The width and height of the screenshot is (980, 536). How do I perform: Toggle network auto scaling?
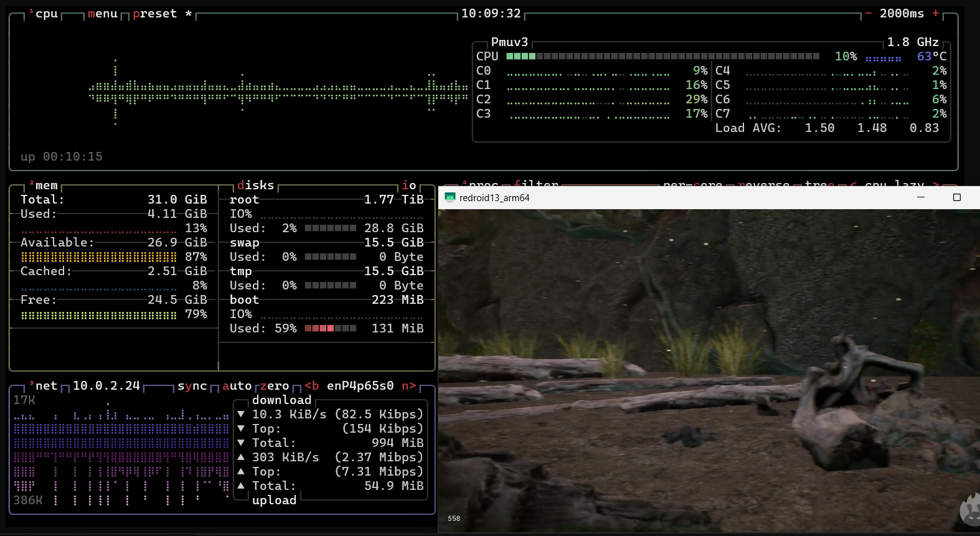[237, 386]
